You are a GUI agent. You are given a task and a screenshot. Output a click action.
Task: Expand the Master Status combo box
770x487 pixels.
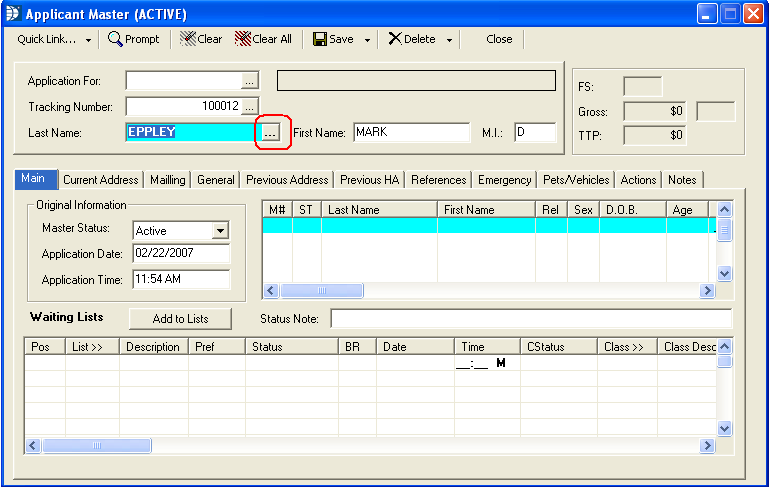[x=220, y=231]
